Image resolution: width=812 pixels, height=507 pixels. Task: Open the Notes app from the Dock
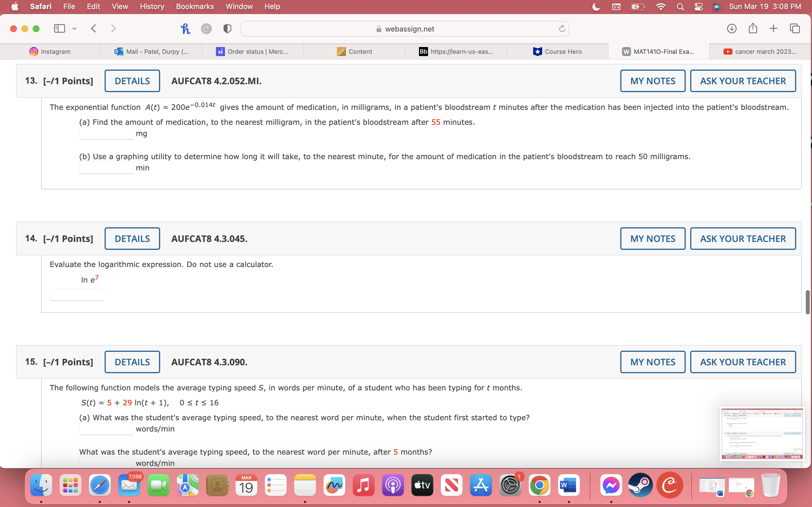[x=305, y=485]
